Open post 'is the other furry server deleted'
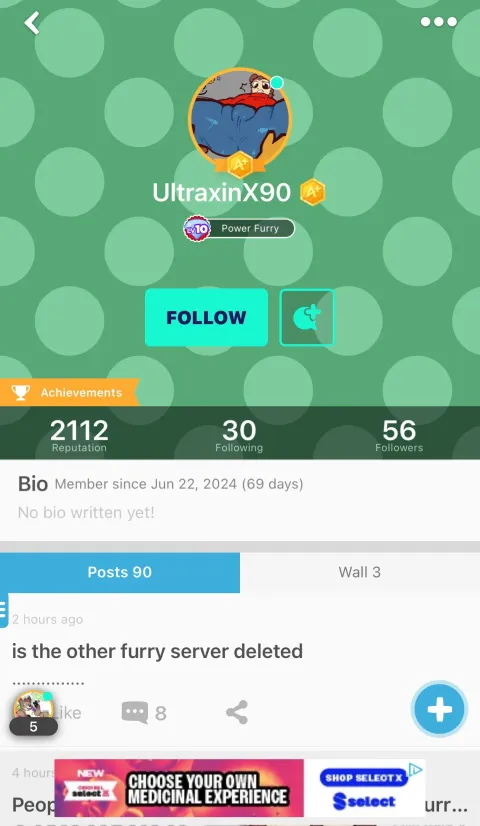 pyautogui.click(x=157, y=651)
